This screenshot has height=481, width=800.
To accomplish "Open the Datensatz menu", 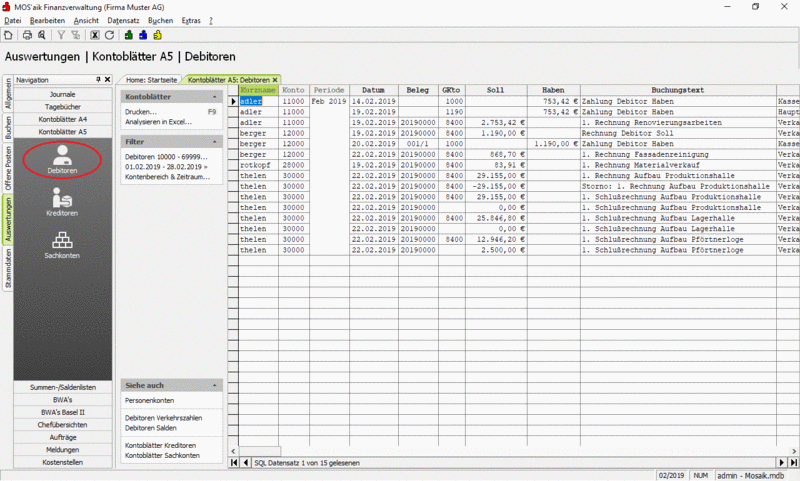I will tap(123, 20).
